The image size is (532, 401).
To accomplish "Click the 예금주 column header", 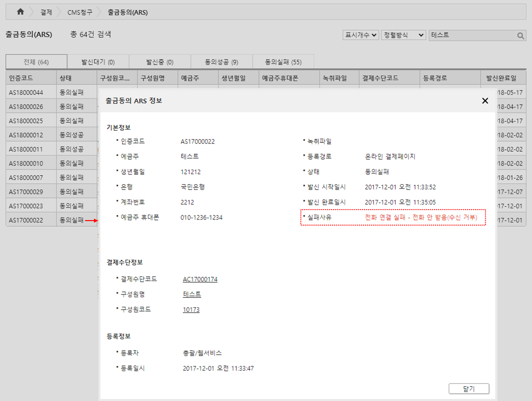I will click(198, 78).
